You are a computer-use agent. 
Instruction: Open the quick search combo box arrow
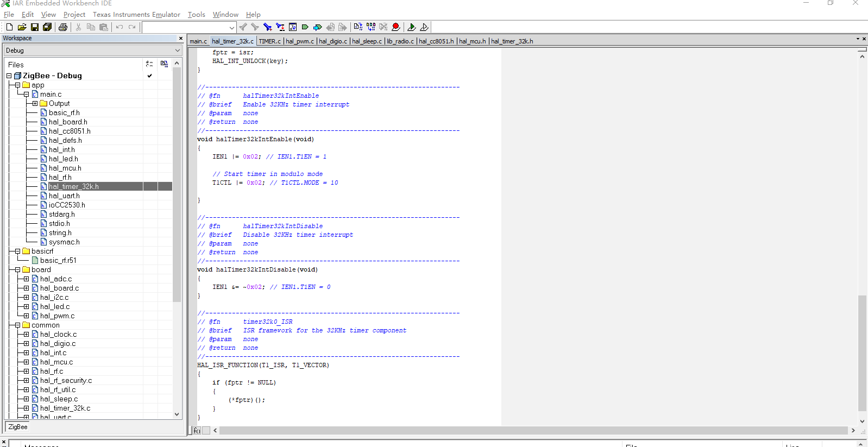coord(232,27)
